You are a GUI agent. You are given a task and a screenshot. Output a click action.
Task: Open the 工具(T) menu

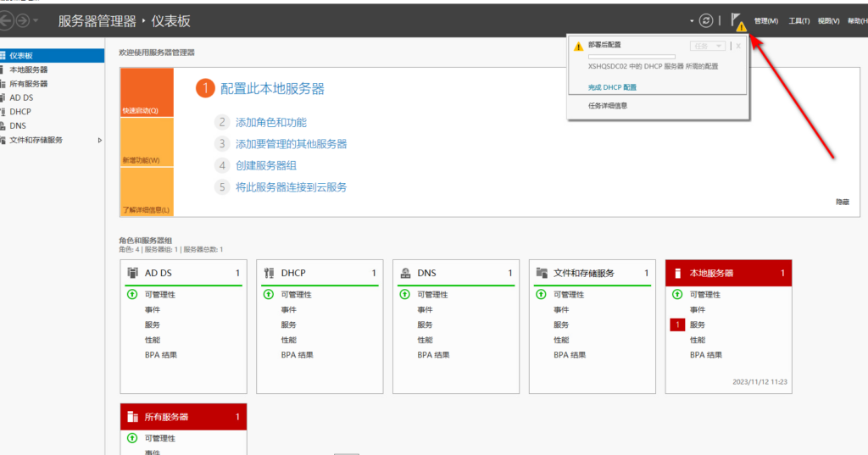point(798,21)
